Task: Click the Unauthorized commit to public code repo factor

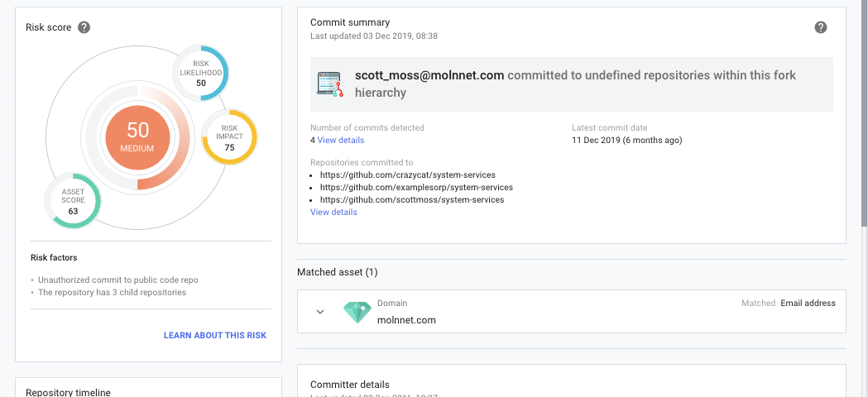Action: (117, 280)
